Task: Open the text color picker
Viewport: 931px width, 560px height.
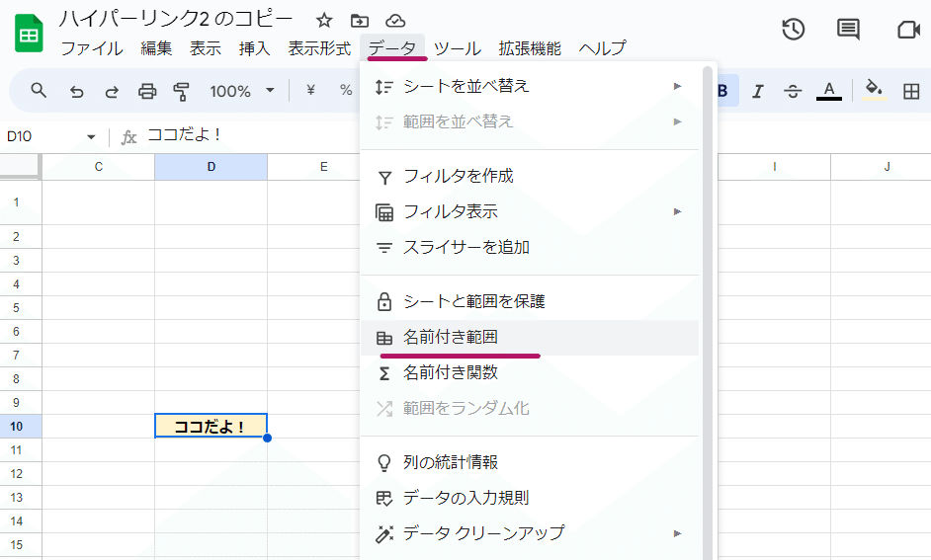Action: [829, 91]
